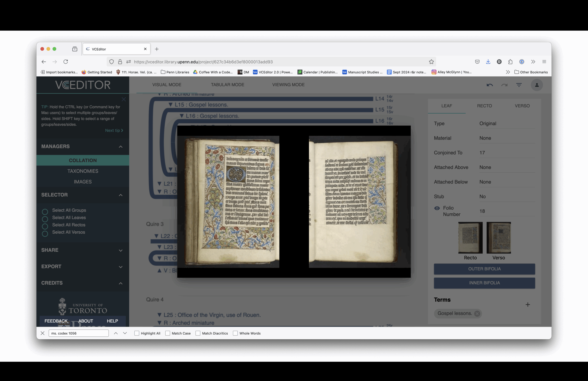This screenshot has width=588, height=381.
Task: Click the undo arrow icon in VCEditor
Action: (x=489, y=85)
